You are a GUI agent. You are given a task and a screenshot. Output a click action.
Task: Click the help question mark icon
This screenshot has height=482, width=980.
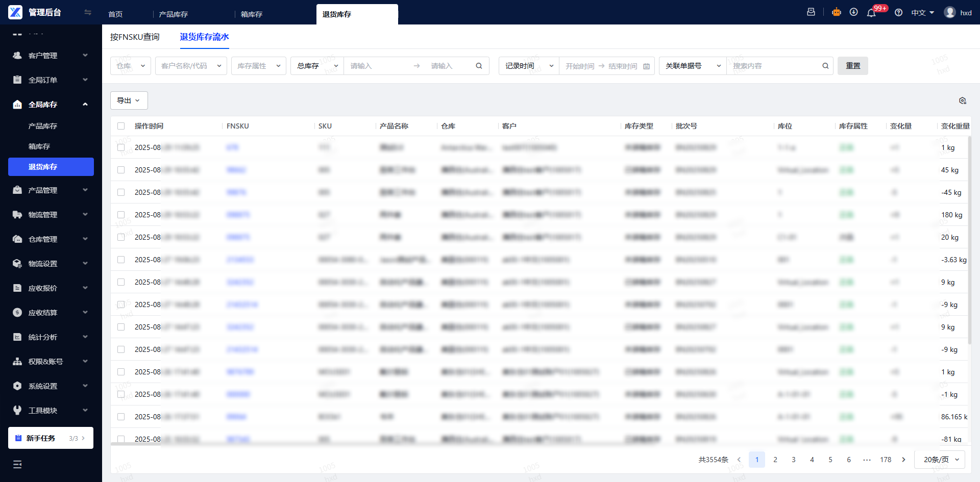[x=899, y=13]
